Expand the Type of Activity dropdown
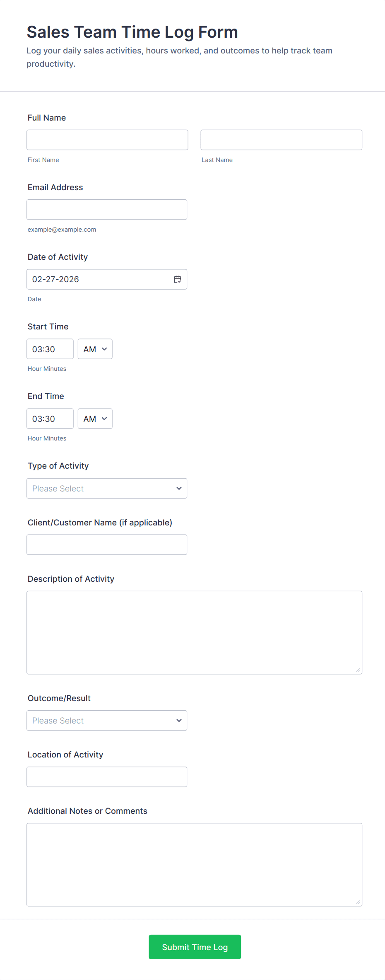The width and height of the screenshot is (385, 980). pyautogui.click(x=107, y=488)
